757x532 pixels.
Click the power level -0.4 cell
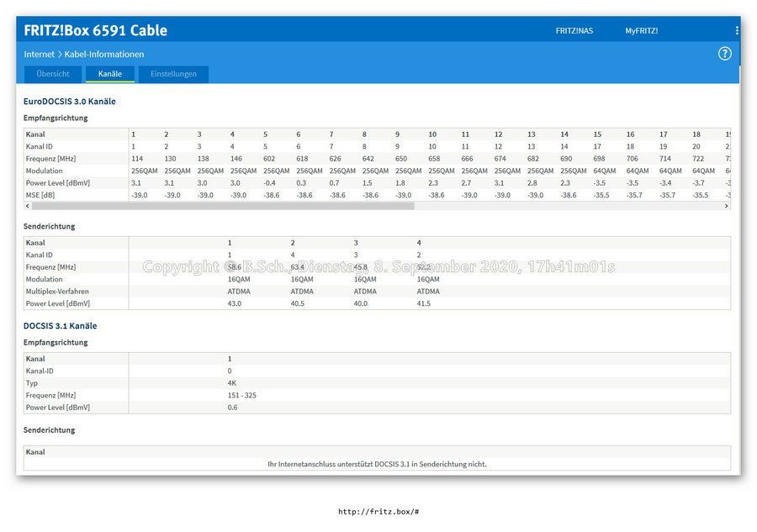[269, 183]
